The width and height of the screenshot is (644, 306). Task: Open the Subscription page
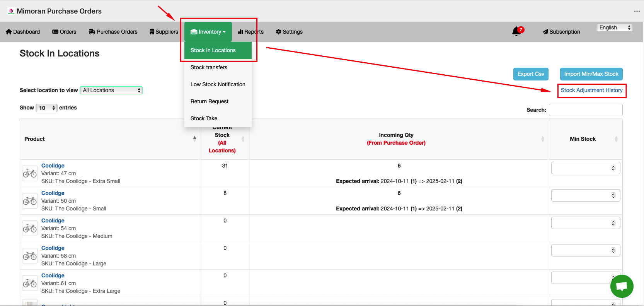[561, 32]
